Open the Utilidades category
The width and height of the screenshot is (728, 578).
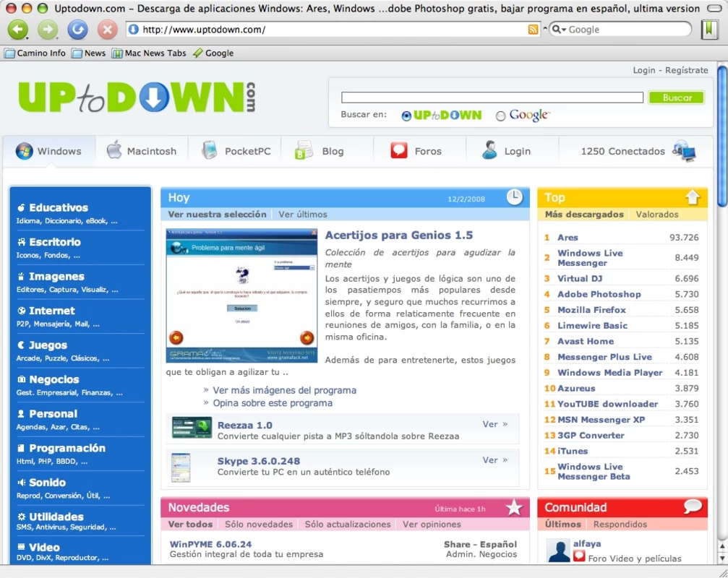pyautogui.click(x=56, y=517)
